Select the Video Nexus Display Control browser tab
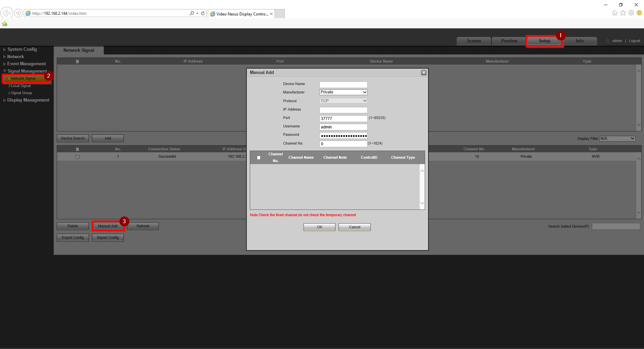This screenshot has width=644, height=349. tap(241, 14)
